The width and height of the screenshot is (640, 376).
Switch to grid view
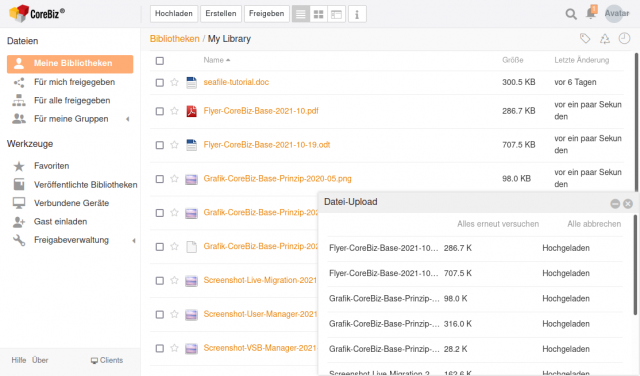tap(318, 14)
